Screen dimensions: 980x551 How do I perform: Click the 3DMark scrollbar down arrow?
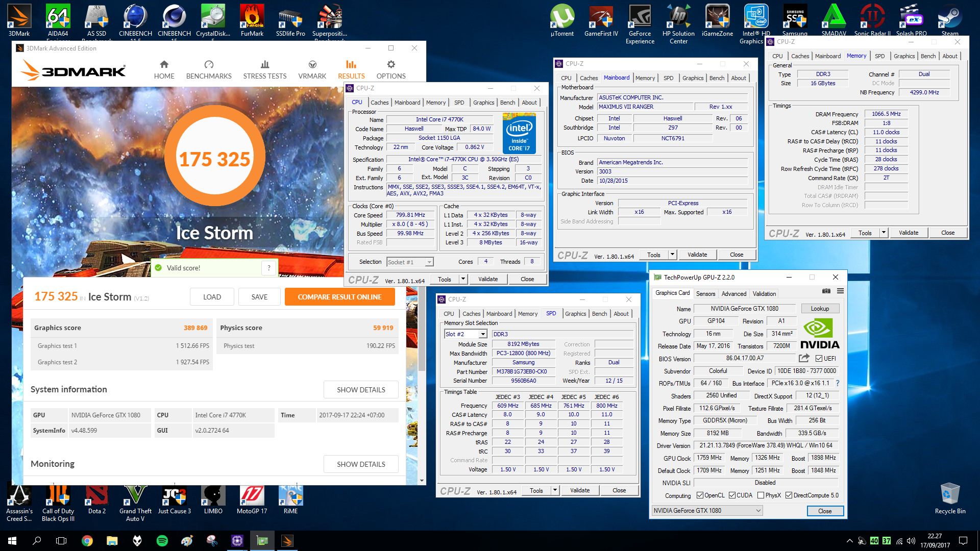click(x=422, y=480)
